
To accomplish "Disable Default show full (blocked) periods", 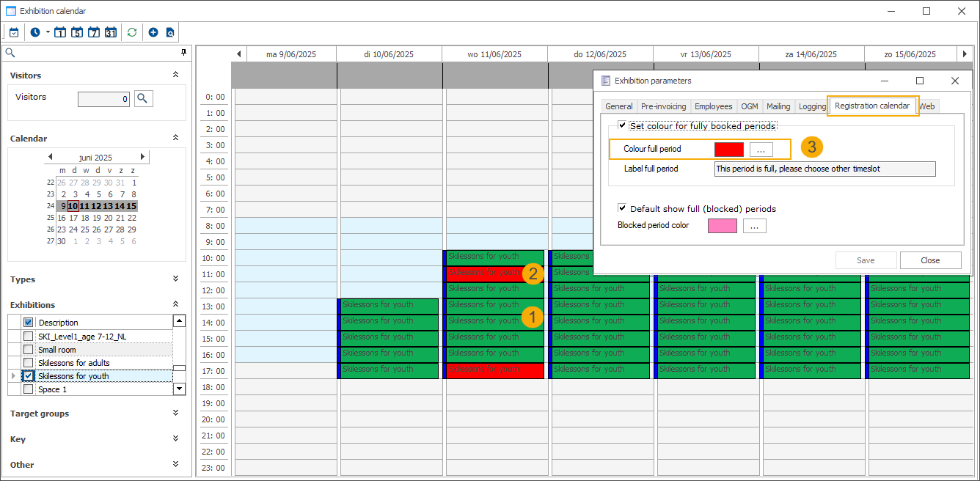I will click(623, 208).
